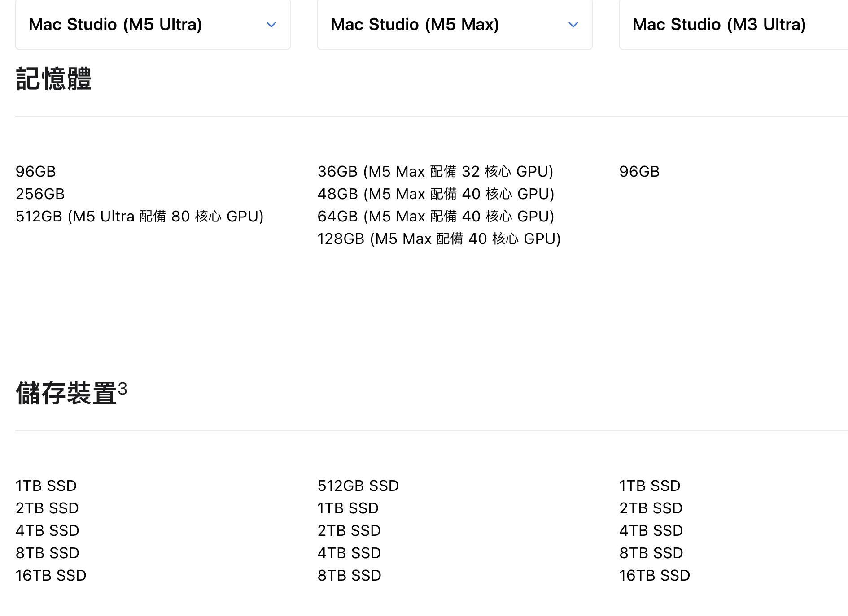Click 2TB SSD in the M5 Ultra column
Viewport: 848px width, 616px height.
[x=48, y=508]
